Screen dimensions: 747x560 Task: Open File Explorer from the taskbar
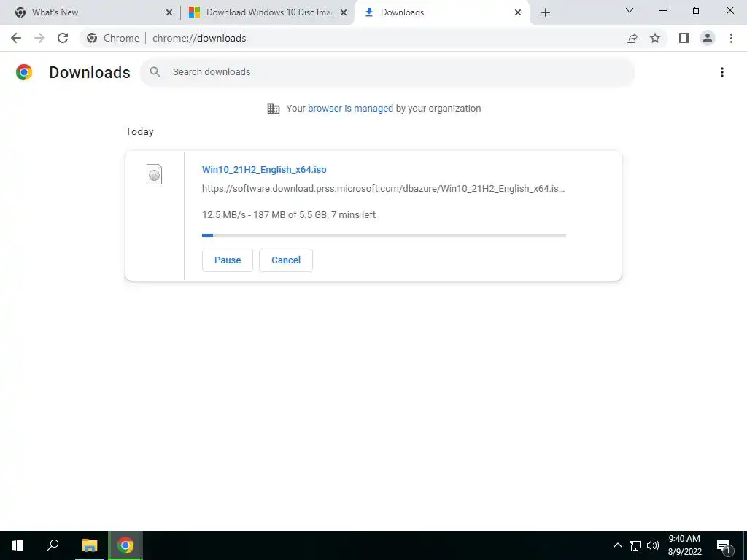tap(89, 545)
